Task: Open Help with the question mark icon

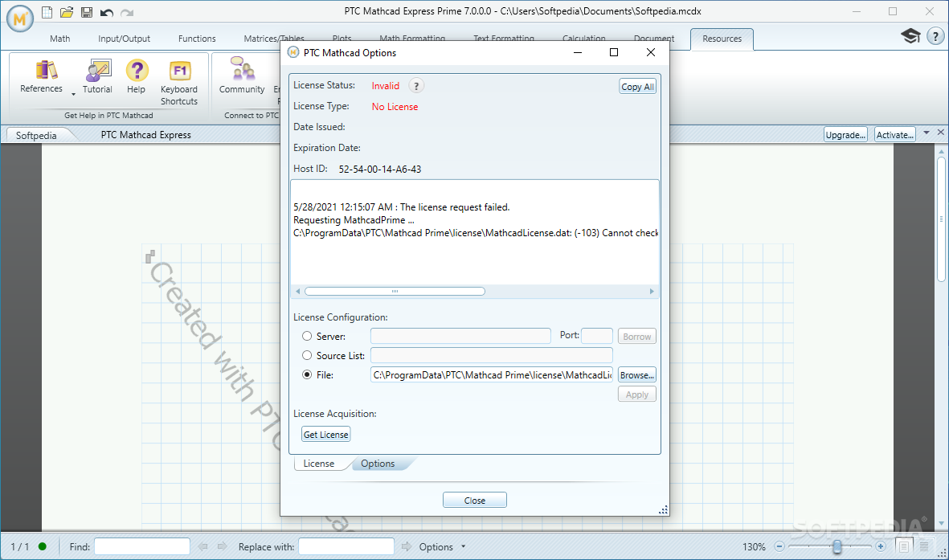Action: click(137, 70)
